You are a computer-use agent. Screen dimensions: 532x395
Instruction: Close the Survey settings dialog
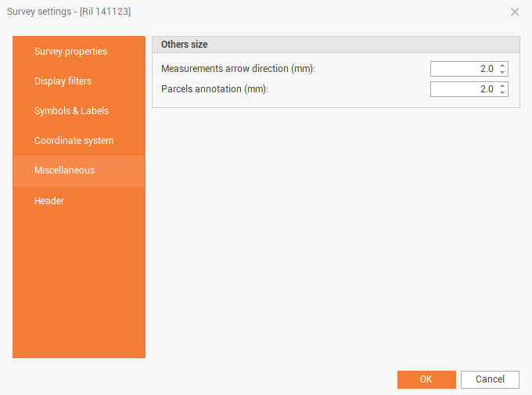(x=514, y=12)
